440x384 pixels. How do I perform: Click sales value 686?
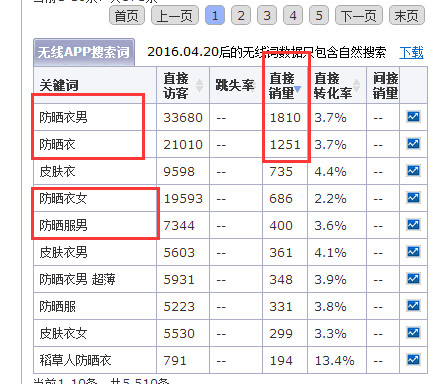pyautogui.click(x=281, y=199)
